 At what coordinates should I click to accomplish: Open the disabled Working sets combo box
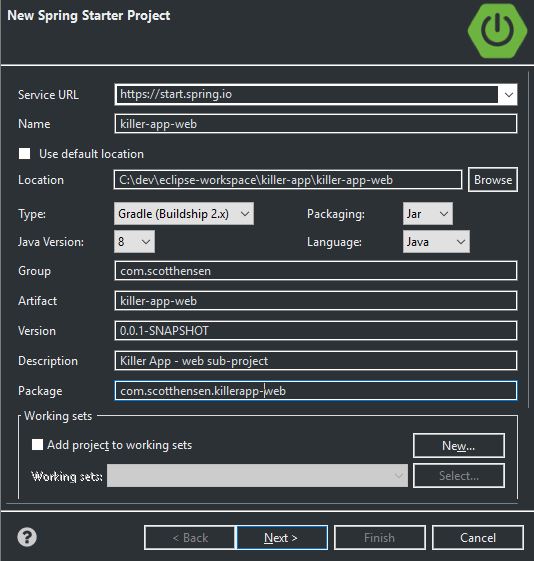click(x=257, y=475)
